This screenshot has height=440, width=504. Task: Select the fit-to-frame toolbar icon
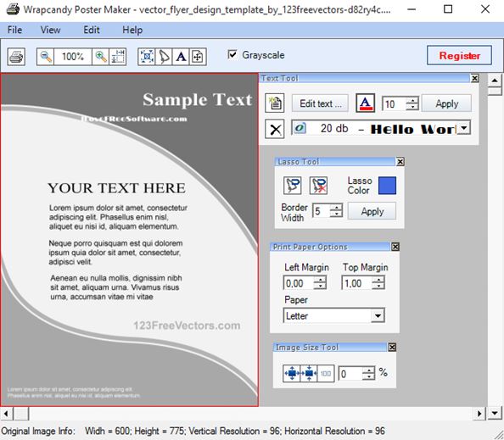(x=147, y=57)
